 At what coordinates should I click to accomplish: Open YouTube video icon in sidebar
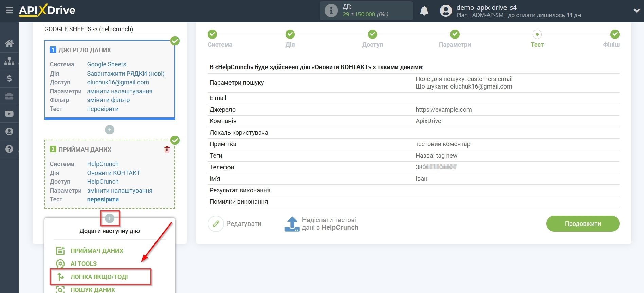9,114
